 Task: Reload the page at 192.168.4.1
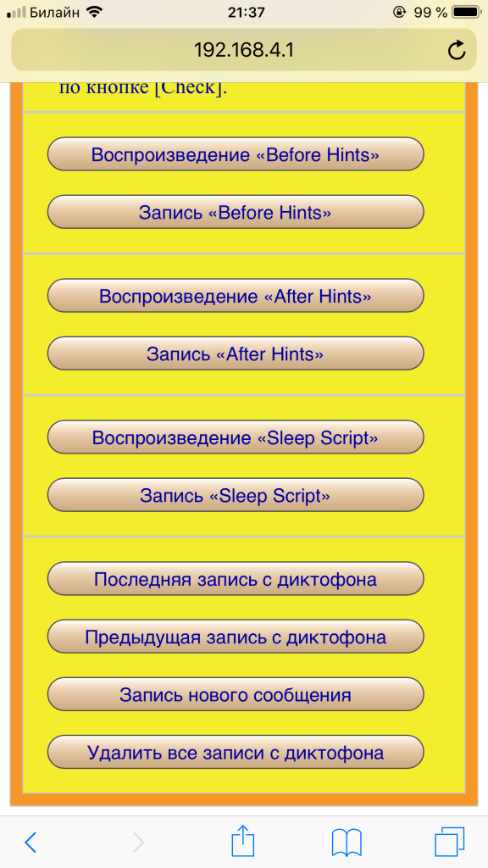pyautogui.click(x=457, y=49)
